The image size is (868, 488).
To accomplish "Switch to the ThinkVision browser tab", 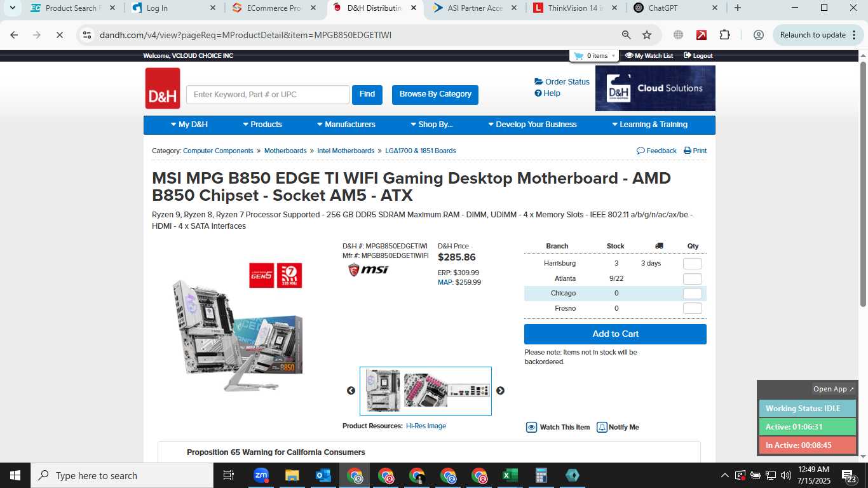I will 569,8.
